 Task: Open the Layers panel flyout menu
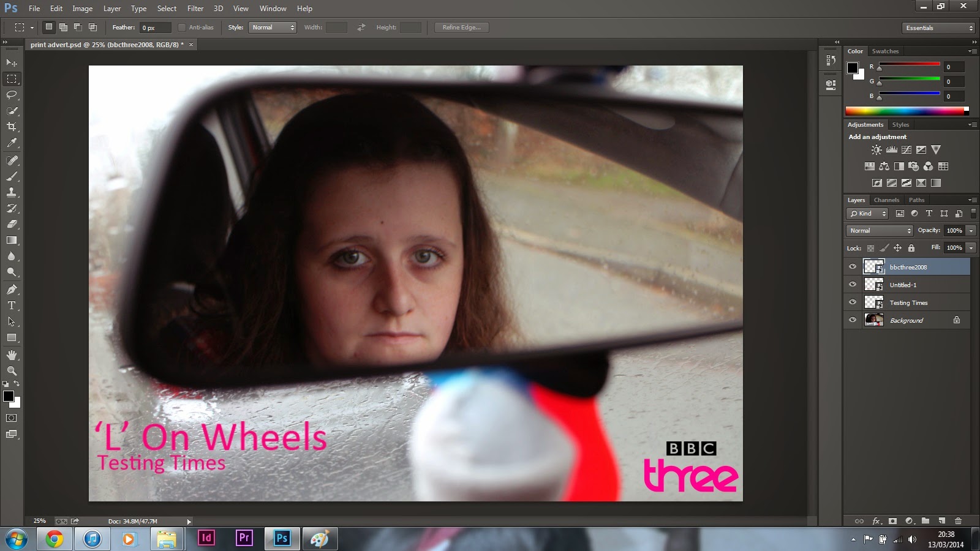[973, 200]
